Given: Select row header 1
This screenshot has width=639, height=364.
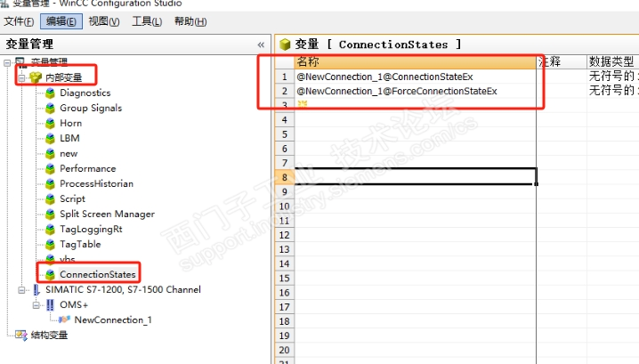Looking at the screenshot, I should tap(285, 77).
